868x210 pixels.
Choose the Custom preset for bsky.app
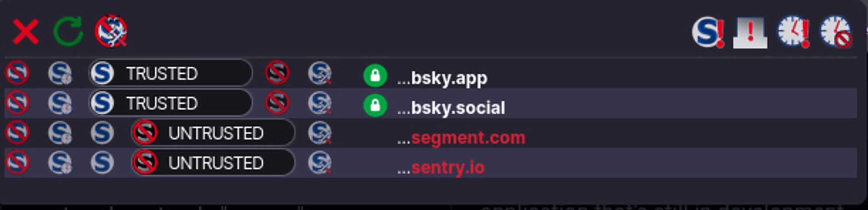(320, 73)
